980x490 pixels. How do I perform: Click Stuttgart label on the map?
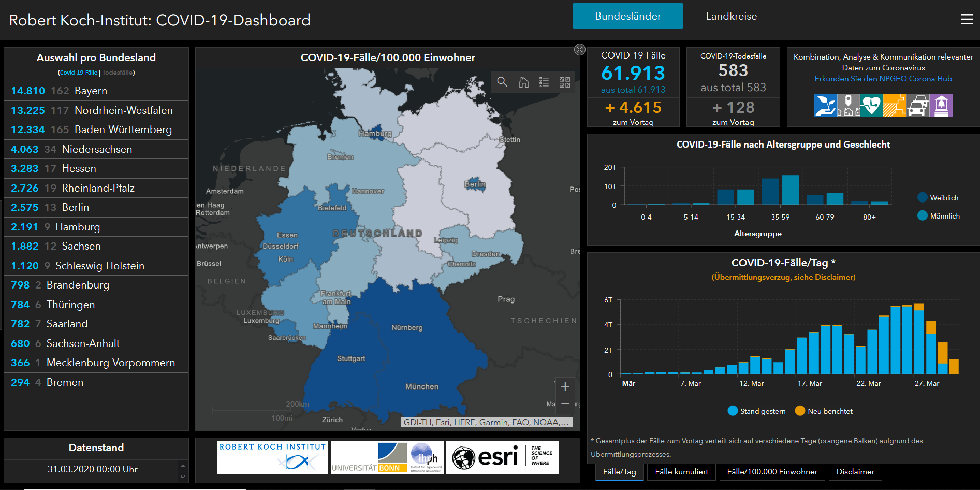point(351,358)
